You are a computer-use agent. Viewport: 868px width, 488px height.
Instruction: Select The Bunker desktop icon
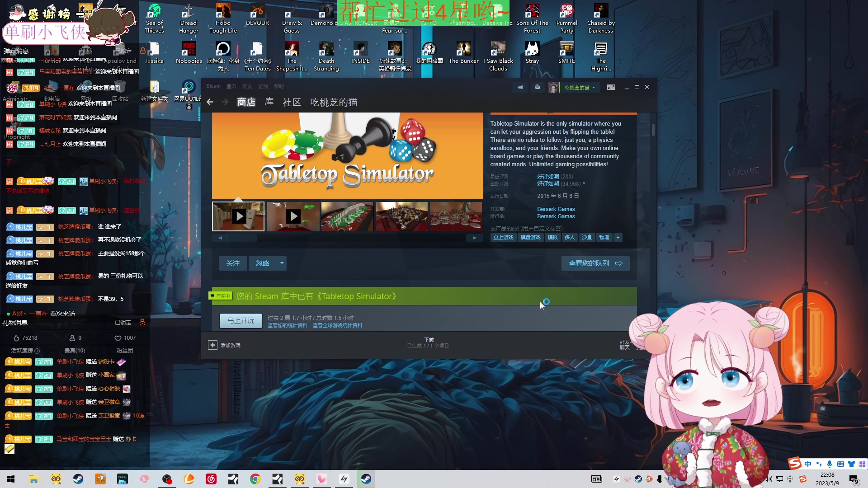pyautogui.click(x=463, y=52)
